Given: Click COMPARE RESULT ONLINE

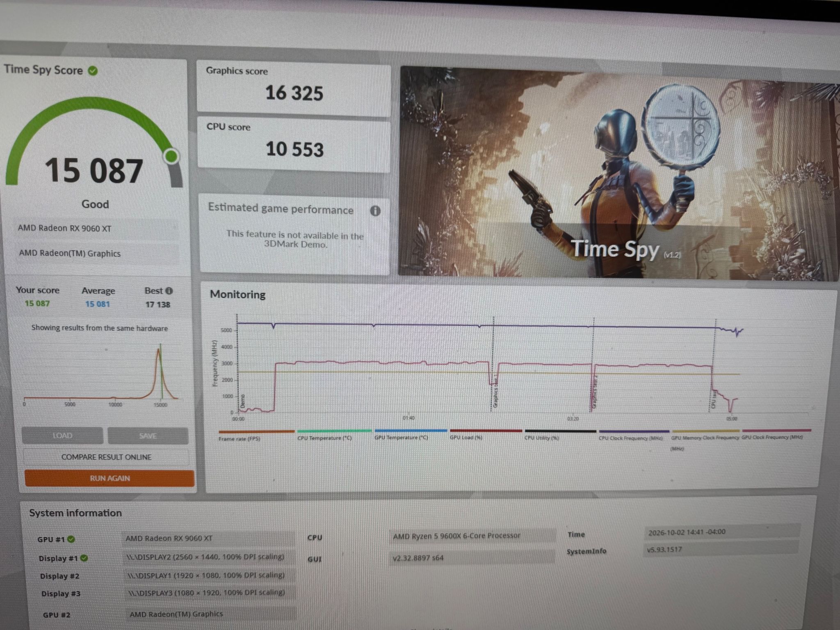Looking at the screenshot, I should [106, 457].
